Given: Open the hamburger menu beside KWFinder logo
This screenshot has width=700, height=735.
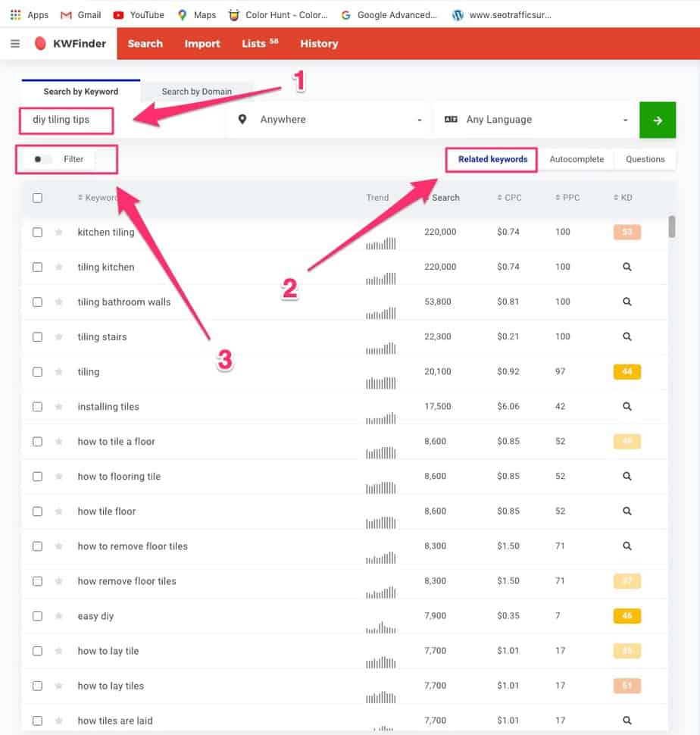Looking at the screenshot, I should tap(14, 43).
